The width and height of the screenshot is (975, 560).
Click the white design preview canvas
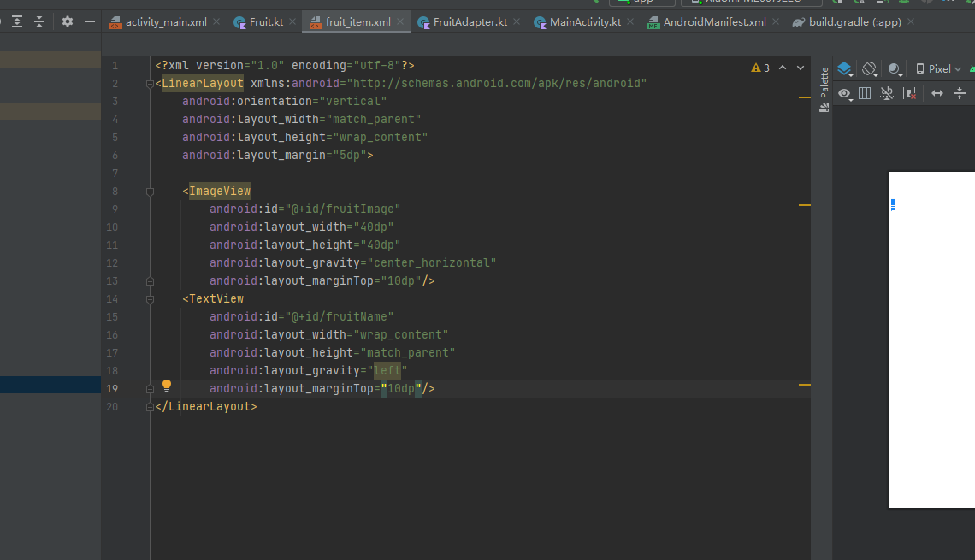(x=931, y=340)
